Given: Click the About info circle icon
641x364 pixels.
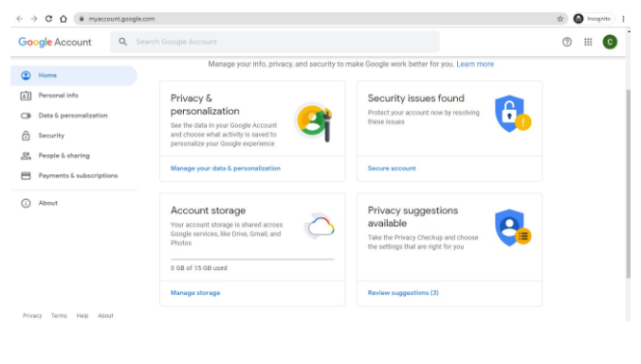Looking at the screenshot, I should point(26,203).
